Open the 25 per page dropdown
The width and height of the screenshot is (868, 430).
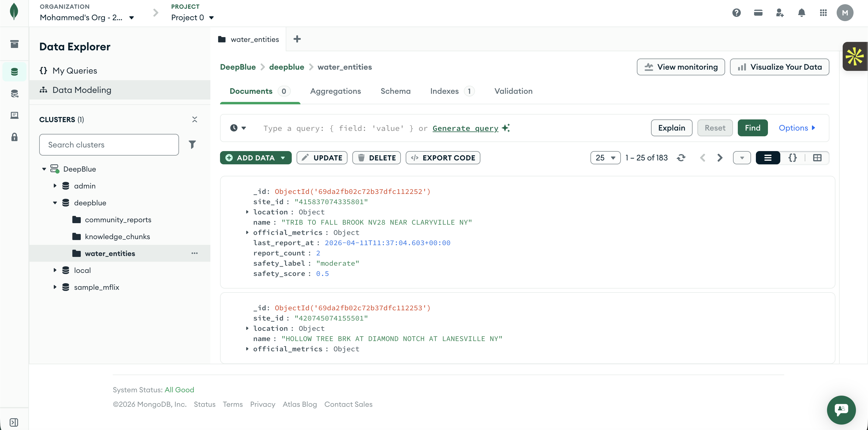click(605, 157)
